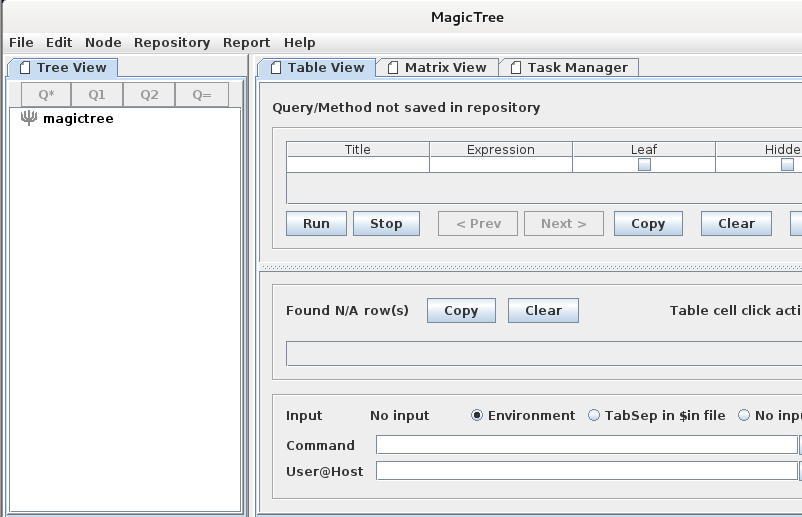802x517 pixels.
Task: Click the Table View tab page icon
Action: [x=276, y=68]
